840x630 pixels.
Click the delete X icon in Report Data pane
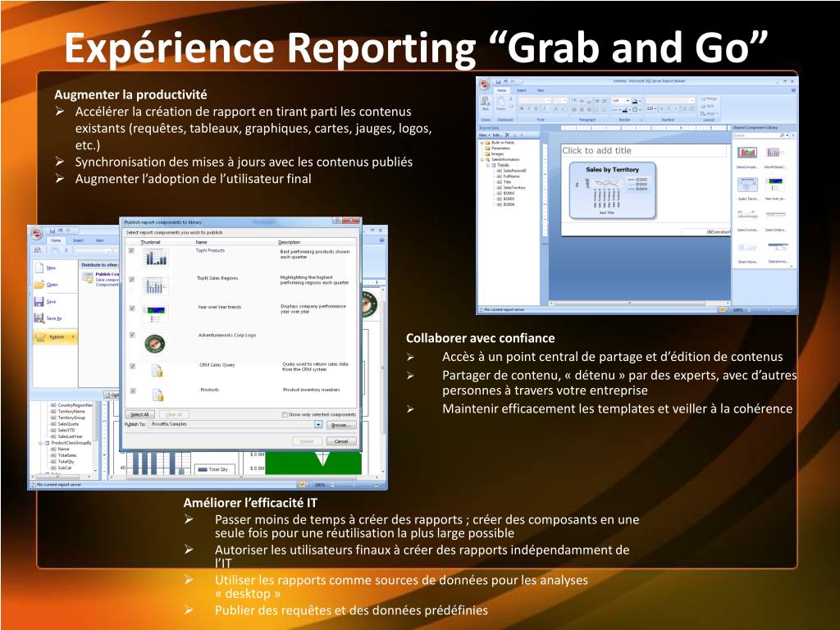point(507,135)
